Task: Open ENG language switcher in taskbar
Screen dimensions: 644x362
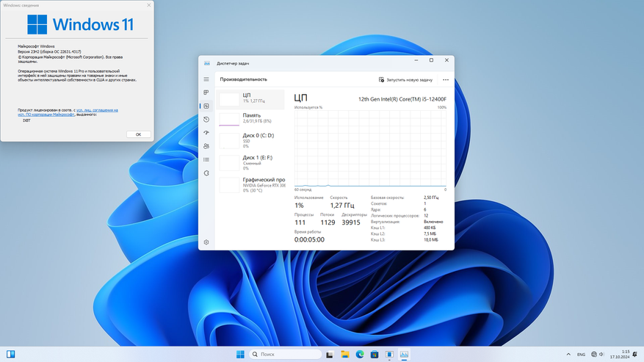Action: [581, 355]
